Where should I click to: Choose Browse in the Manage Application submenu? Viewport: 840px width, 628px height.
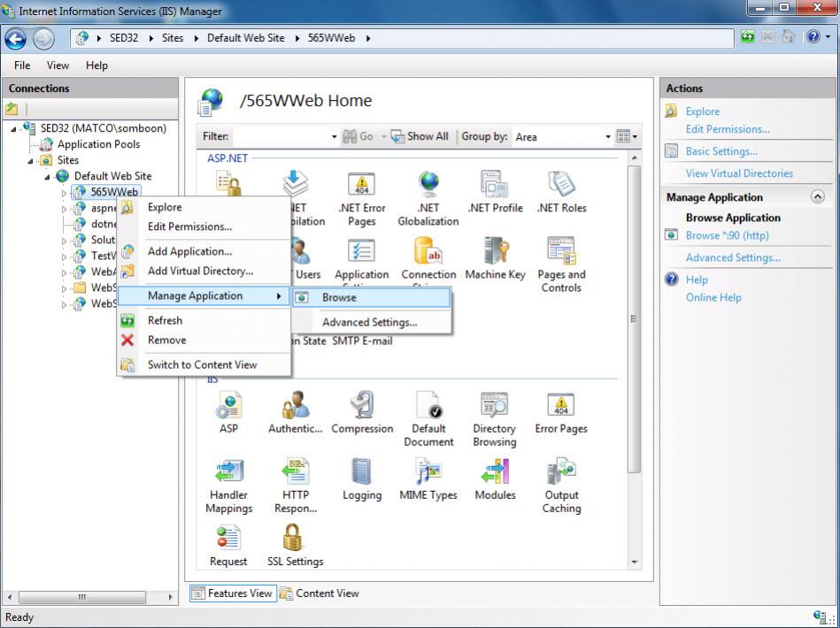coord(371,298)
